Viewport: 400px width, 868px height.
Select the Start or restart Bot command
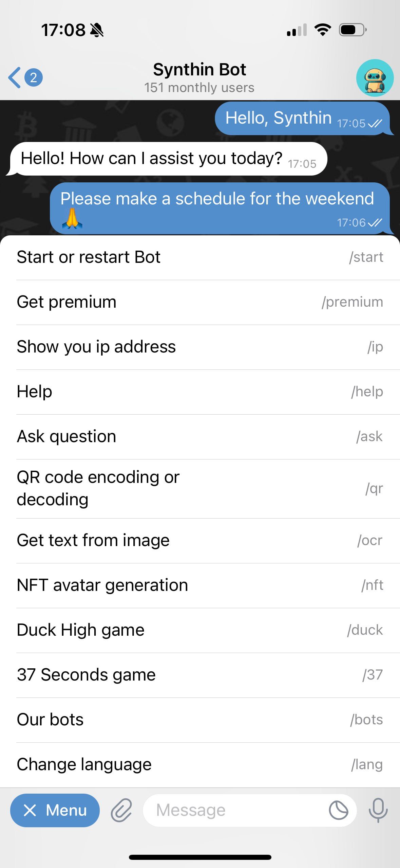pos(200,257)
